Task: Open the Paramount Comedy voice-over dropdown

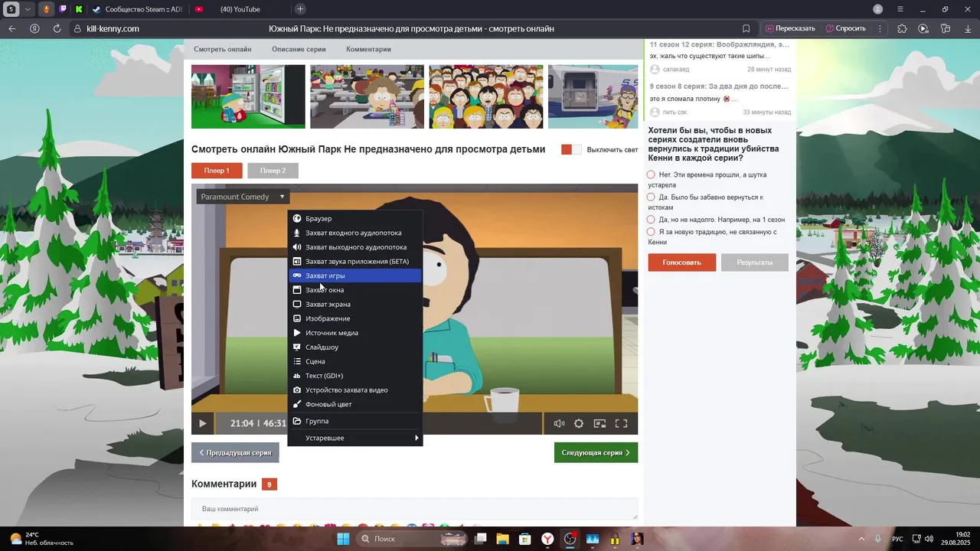Action: pyautogui.click(x=243, y=197)
